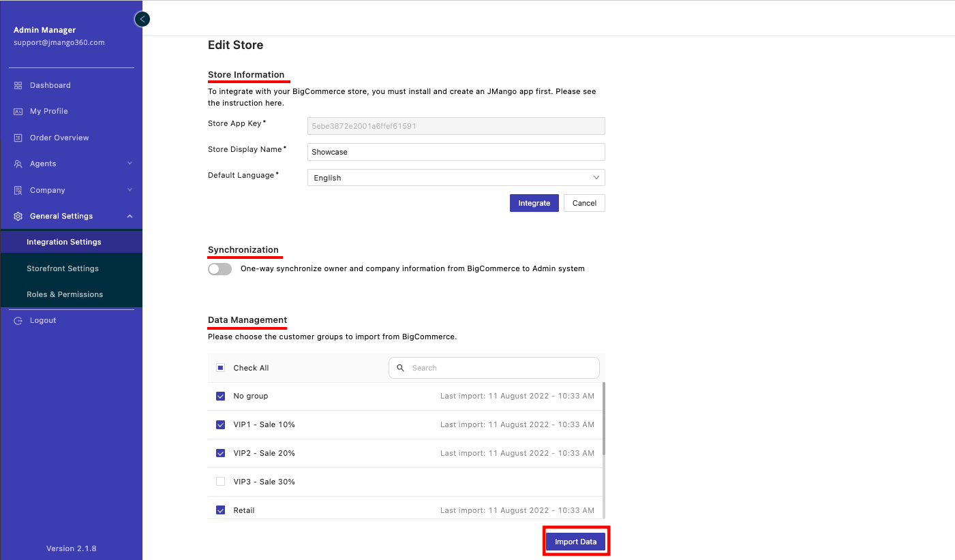Click the customer group Search field
955x560 pixels.
(x=502, y=368)
